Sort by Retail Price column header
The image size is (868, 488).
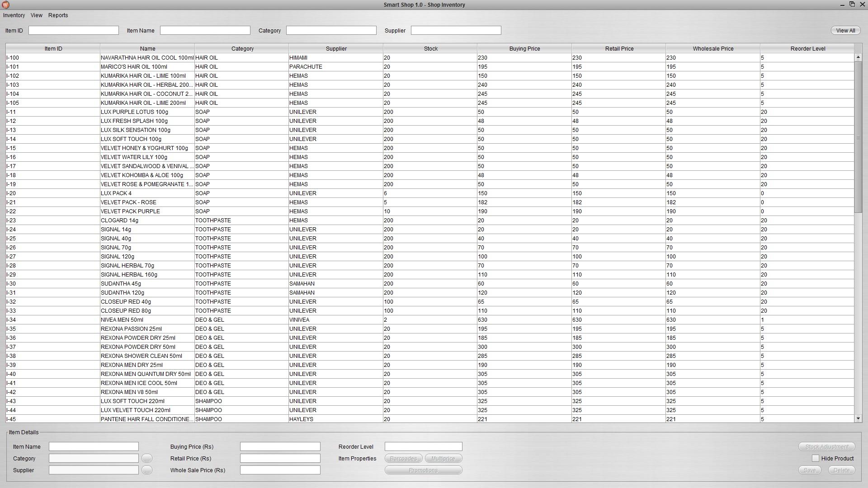(x=619, y=48)
